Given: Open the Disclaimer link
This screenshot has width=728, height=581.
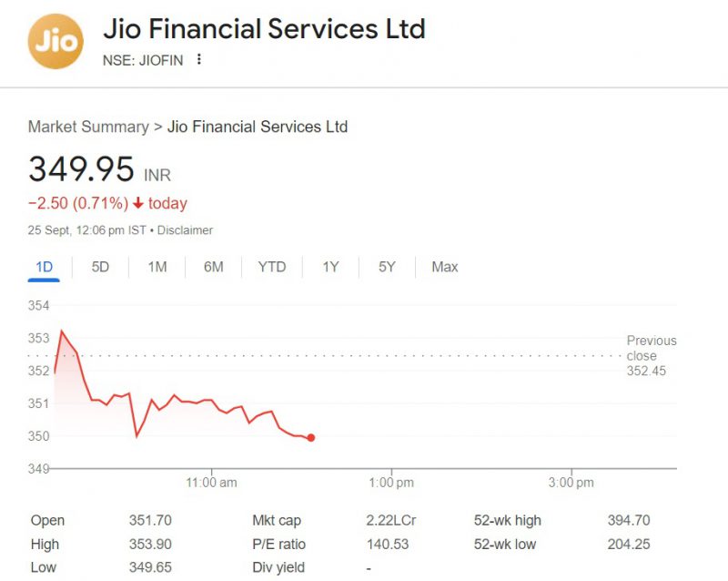Looking at the screenshot, I should click(186, 230).
